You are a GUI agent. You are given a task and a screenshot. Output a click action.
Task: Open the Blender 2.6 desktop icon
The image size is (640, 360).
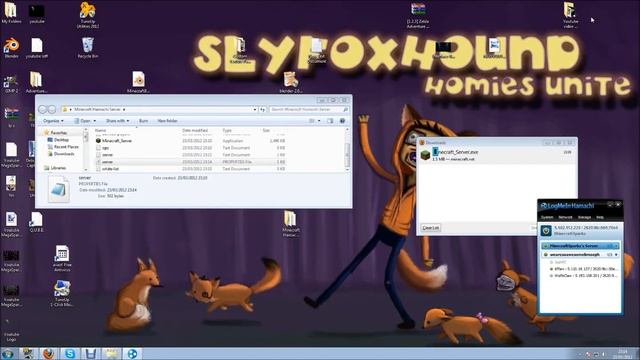291,82
